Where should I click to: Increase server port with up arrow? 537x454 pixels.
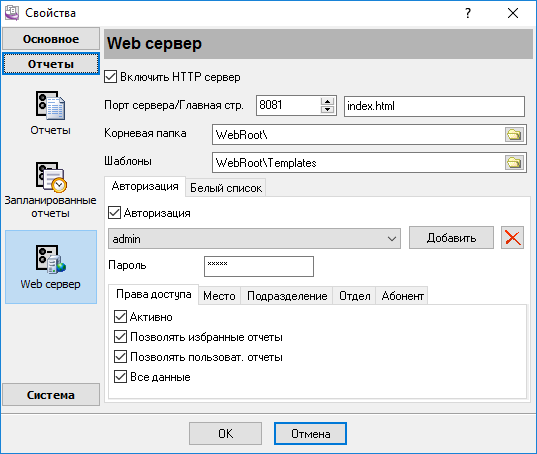pyautogui.click(x=327, y=102)
